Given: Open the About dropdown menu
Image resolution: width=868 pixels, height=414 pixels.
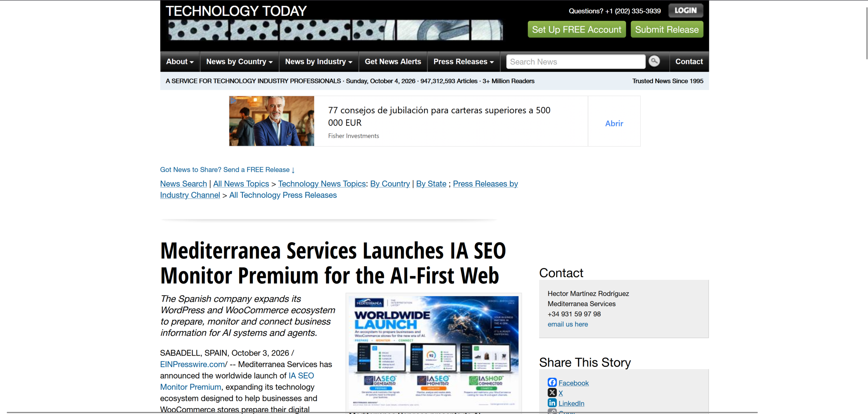Looking at the screenshot, I should click(180, 61).
